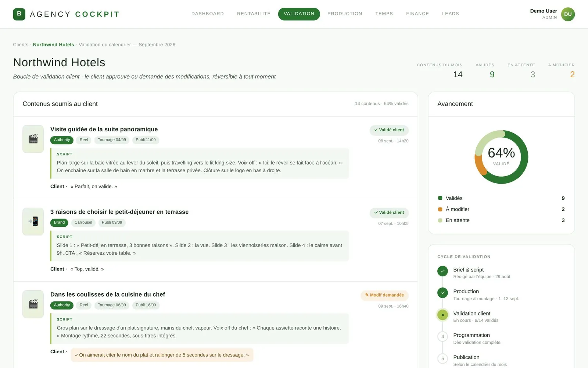Viewport: 588px width, 368px height.
Task: Click the clapperboard icon for cuisine du chef
Action: click(33, 304)
